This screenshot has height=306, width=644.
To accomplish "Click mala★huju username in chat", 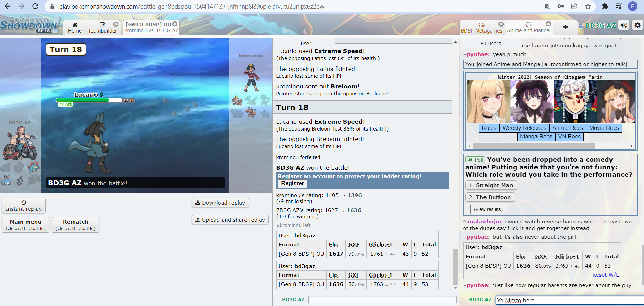I will click(x=484, y=221).
